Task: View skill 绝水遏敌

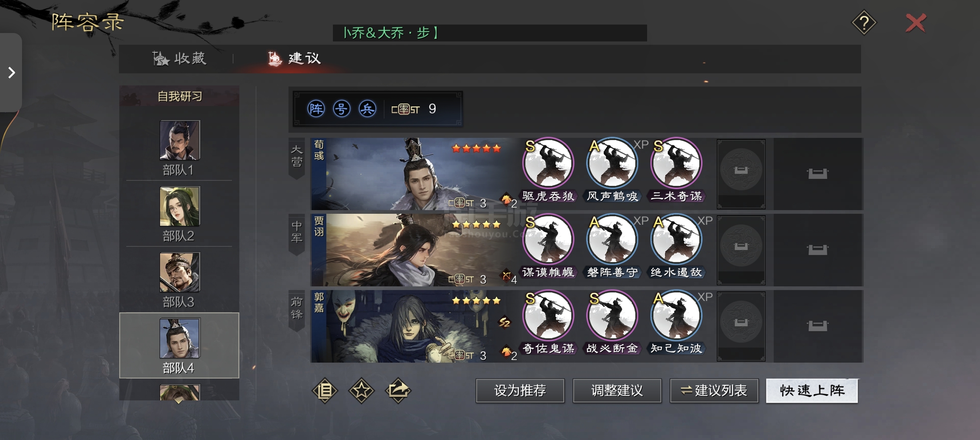Action: (x=676, y=246)
